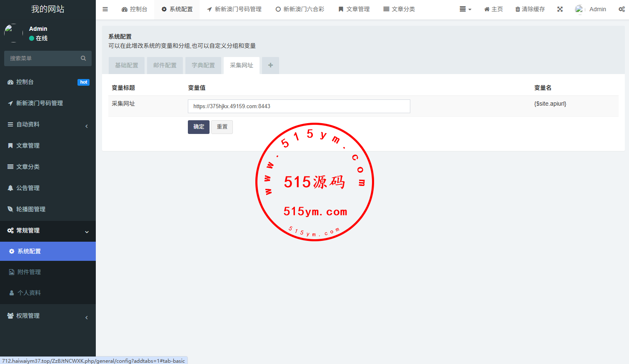Open the 新新澳门六合彩 top tab
Image resolution: width=629 pixels, height=364 pixels.
pos(300,9)
